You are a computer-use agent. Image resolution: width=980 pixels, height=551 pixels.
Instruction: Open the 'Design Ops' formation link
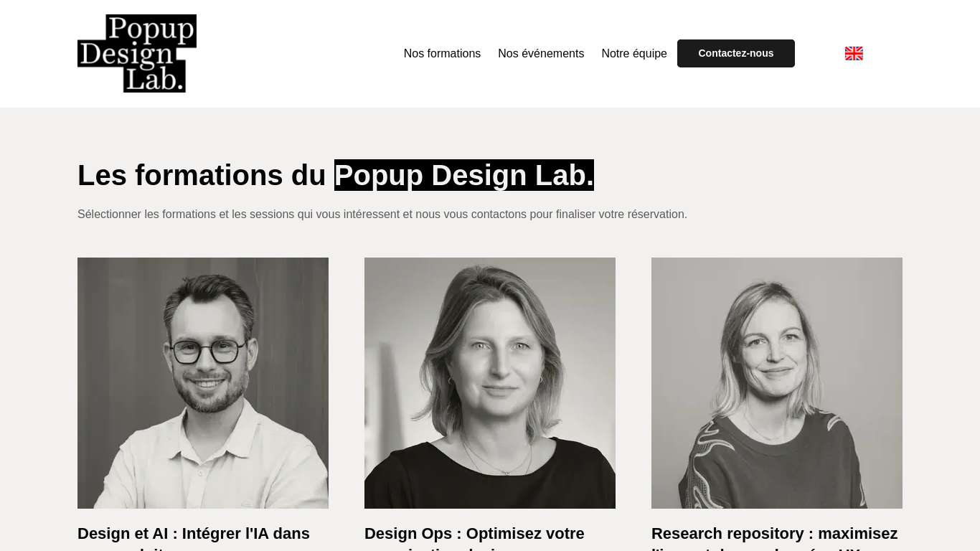click(x=474, y=534)
